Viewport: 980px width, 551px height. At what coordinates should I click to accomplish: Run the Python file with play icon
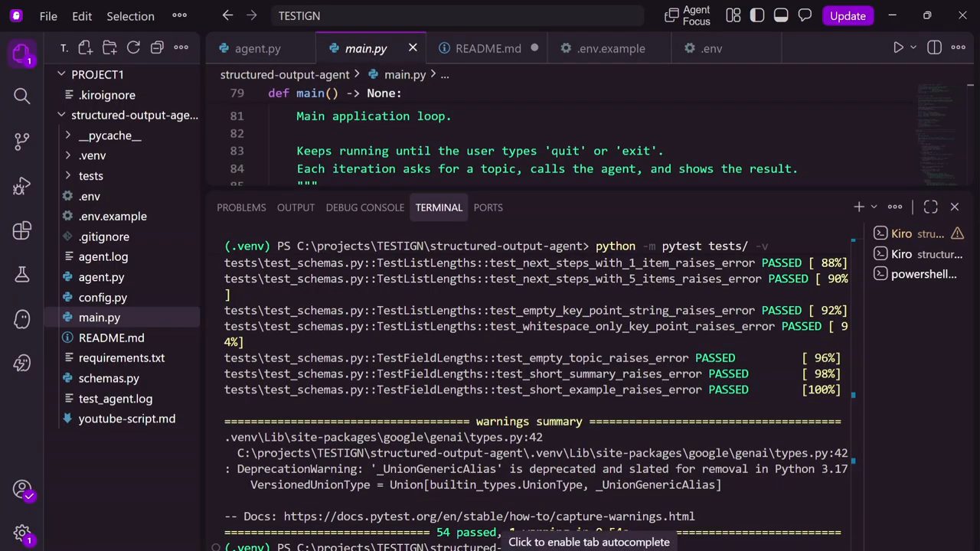[899, 48]
